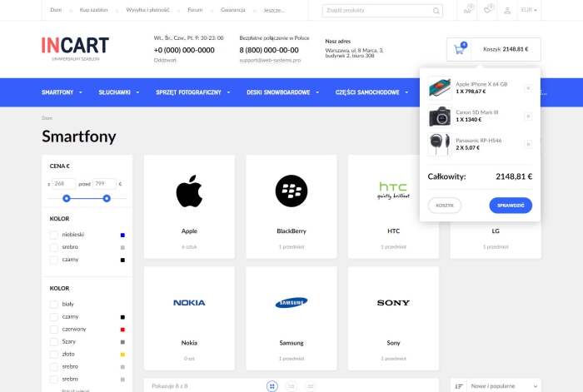Image resolution: width=583 pixels, height=392 pixels.
Task: Open the user account icon
Action: [507, 11]
